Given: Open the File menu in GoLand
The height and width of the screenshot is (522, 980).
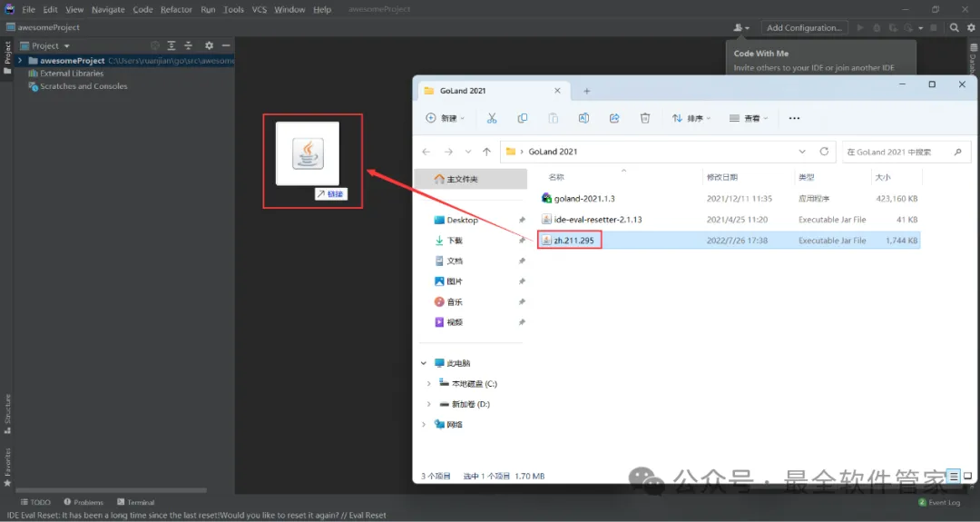Looking at the screenshot, I should coord(29,9).
